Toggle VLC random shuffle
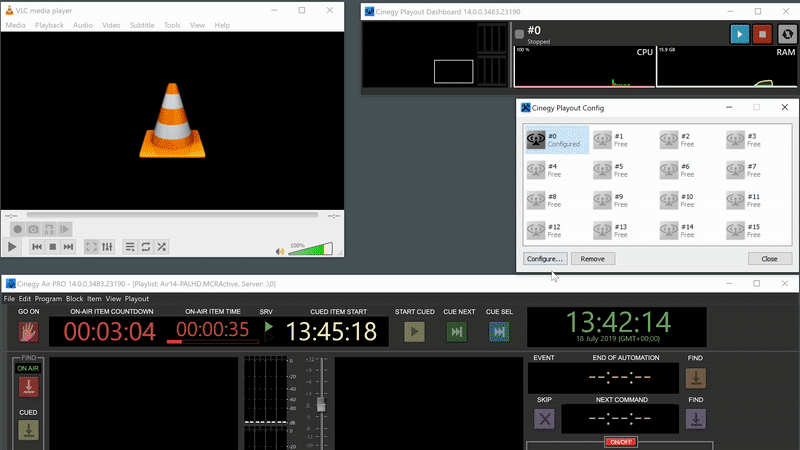The width and height of the screenshot is (800, 450). pyautogui.click(x=162, y=247)
